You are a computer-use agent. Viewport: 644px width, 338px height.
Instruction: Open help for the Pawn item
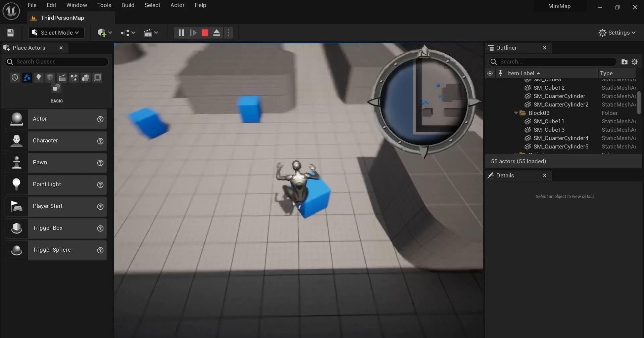[x=100, y=163]
